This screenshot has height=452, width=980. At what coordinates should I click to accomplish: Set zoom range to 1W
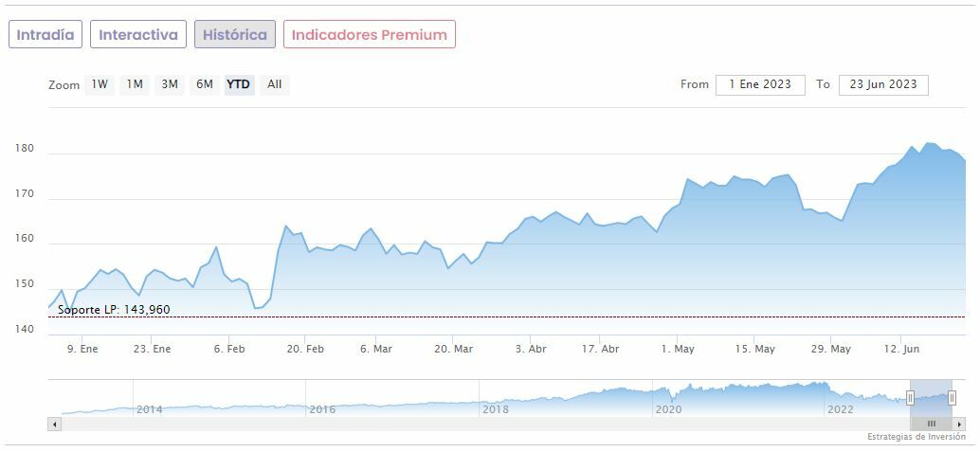pyautogui.click(x=100, y=84)
